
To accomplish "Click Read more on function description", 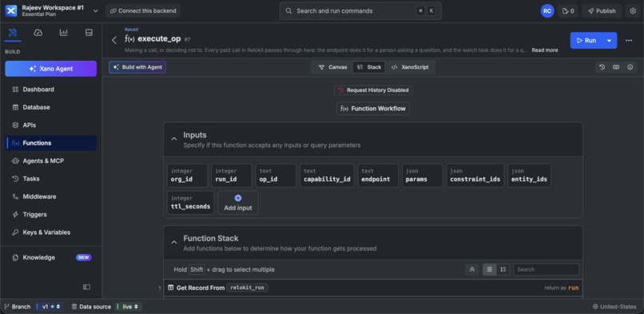I will click(x=545, y=50).
